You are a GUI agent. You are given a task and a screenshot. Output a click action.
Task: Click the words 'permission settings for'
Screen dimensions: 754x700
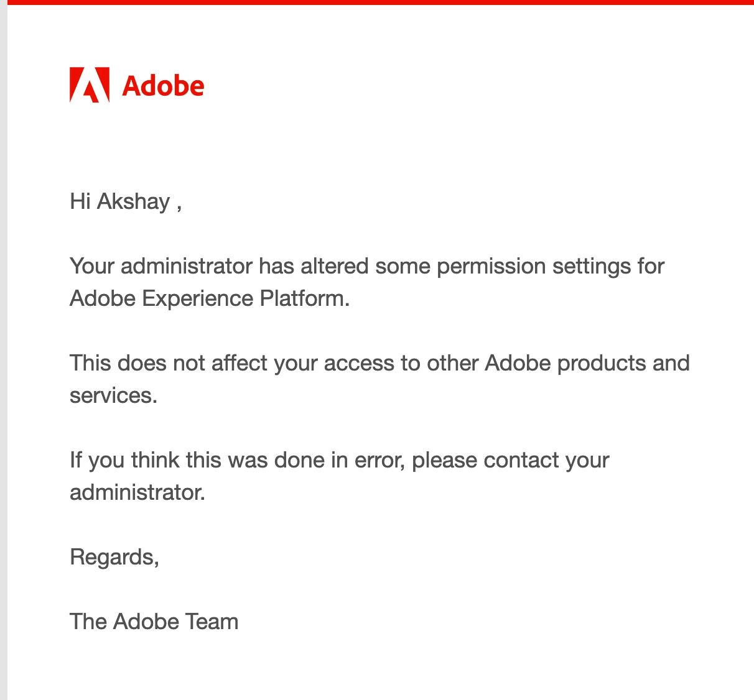pos(551,267)
